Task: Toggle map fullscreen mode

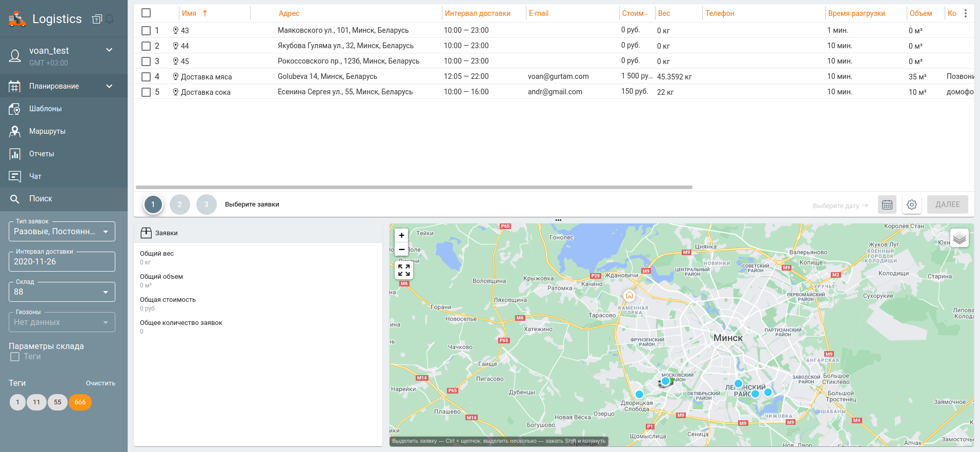Action: pyautogui.click(x=404, y=270)
